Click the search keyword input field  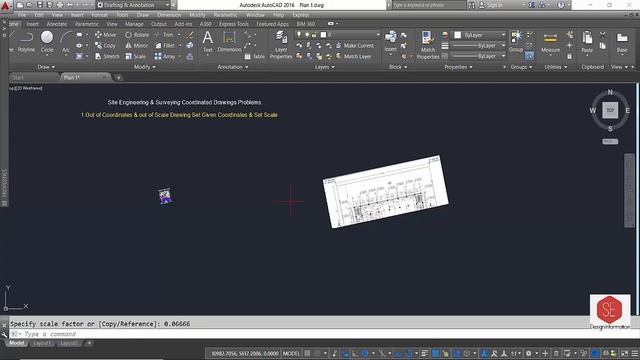tap(428, 5)
